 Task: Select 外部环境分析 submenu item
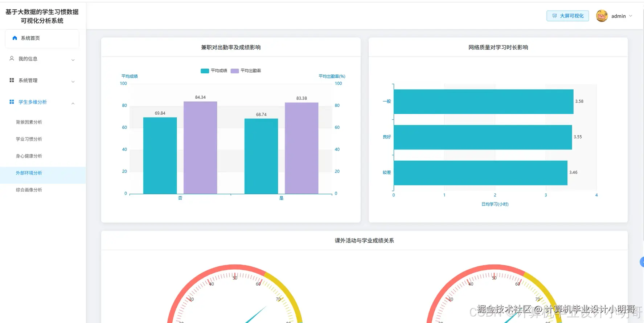(43, 175)
